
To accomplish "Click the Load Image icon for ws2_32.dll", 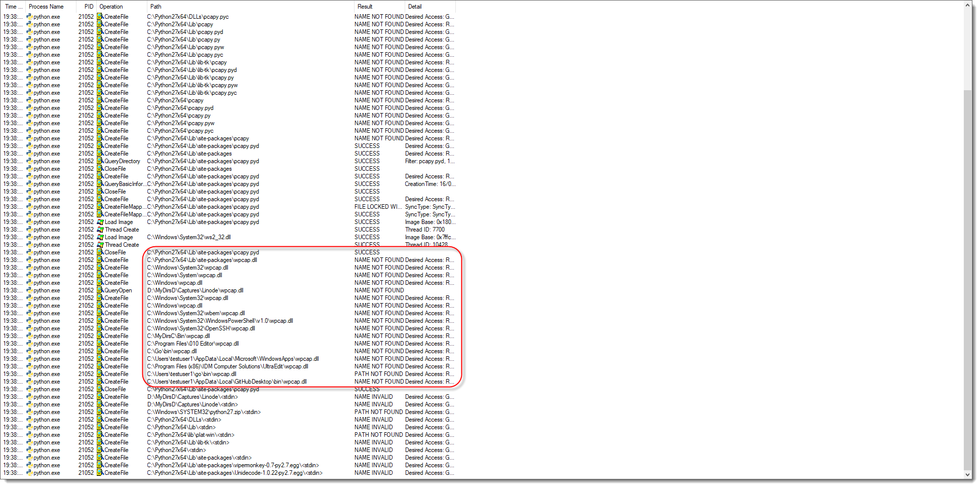I will pyautogui.click(x=99, y=237).
